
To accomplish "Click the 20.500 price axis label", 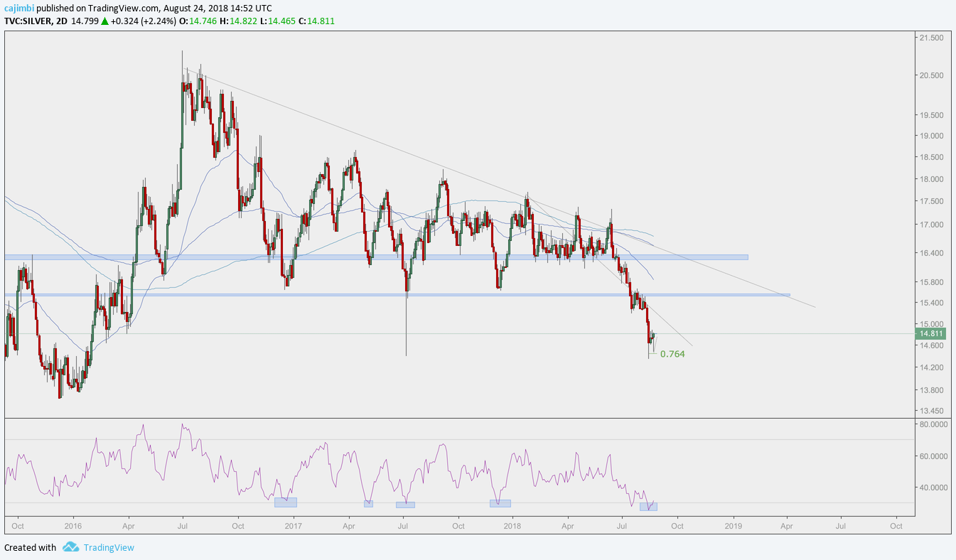I will click(x=931, y=75).
